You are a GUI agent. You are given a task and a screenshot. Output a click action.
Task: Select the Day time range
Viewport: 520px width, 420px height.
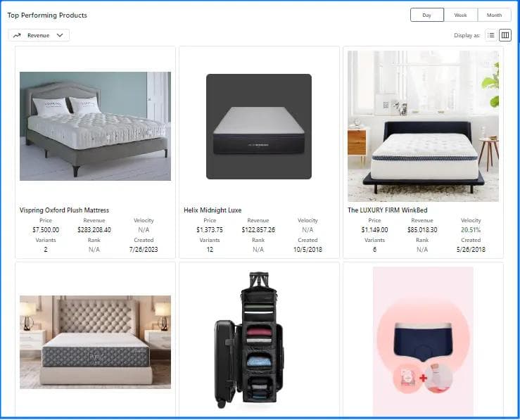[427, 15]
